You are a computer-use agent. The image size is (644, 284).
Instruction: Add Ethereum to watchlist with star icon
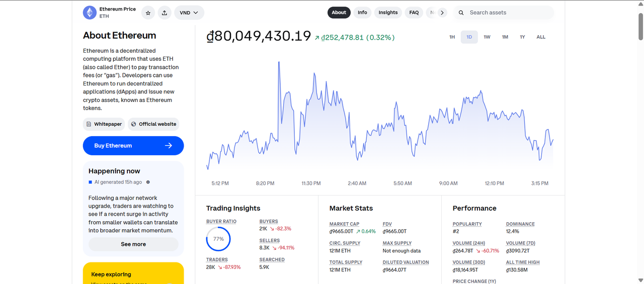[x=148, y=13]
